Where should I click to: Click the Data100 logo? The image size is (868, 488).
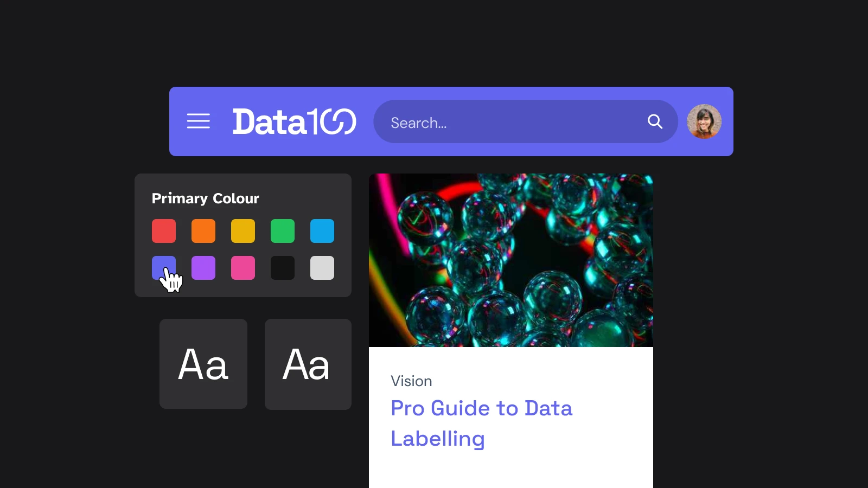click(x=294, y=121)
